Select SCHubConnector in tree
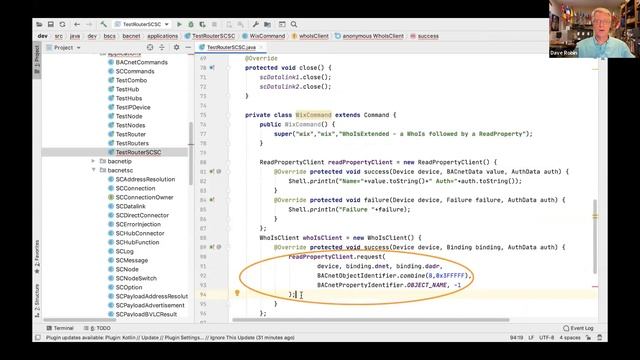 (140, 233)
